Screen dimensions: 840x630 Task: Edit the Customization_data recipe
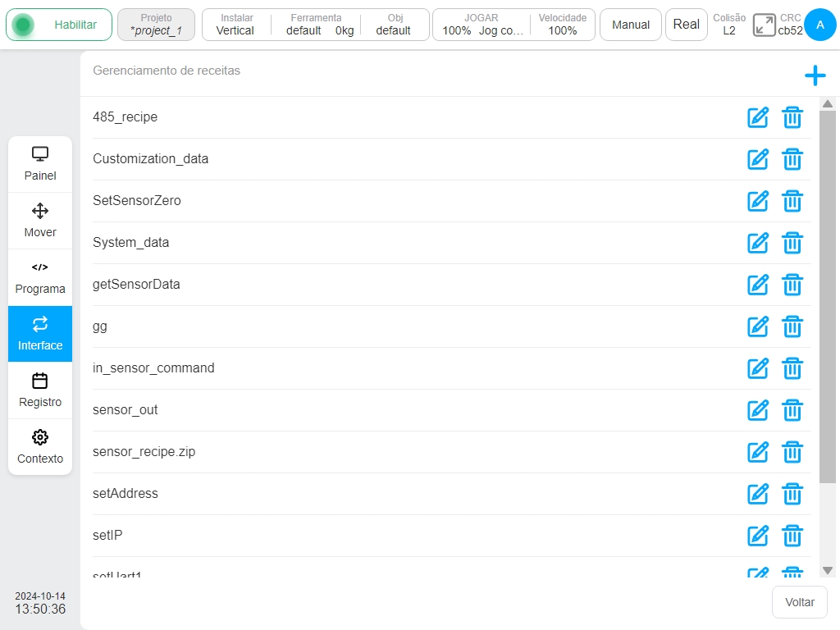[757, 159]
